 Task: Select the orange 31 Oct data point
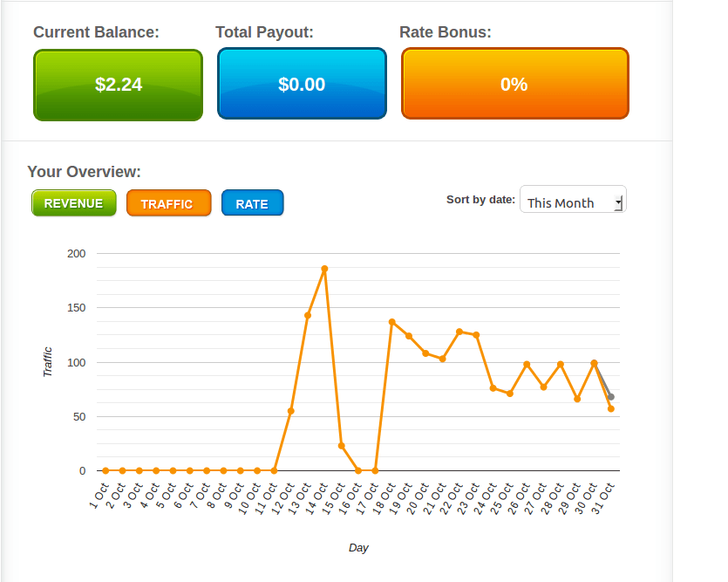[611, 409]
